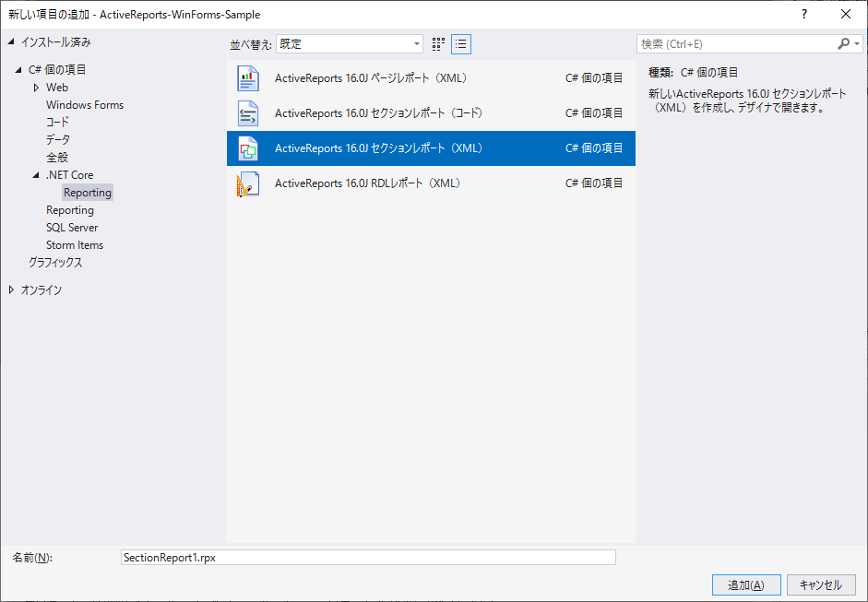Switch to medium icons view

click(438, 44)
